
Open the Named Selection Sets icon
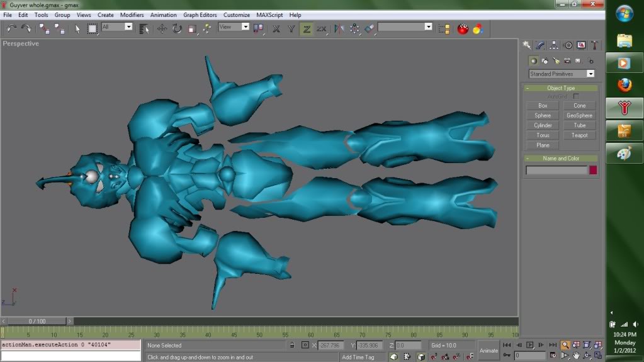(444, 29)
